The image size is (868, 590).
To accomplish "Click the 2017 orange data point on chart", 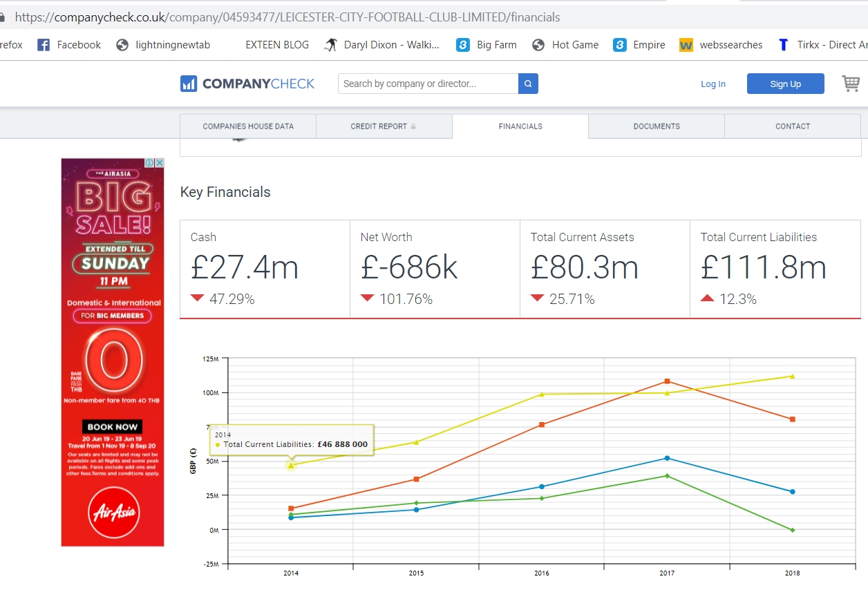I will (667, 381).
